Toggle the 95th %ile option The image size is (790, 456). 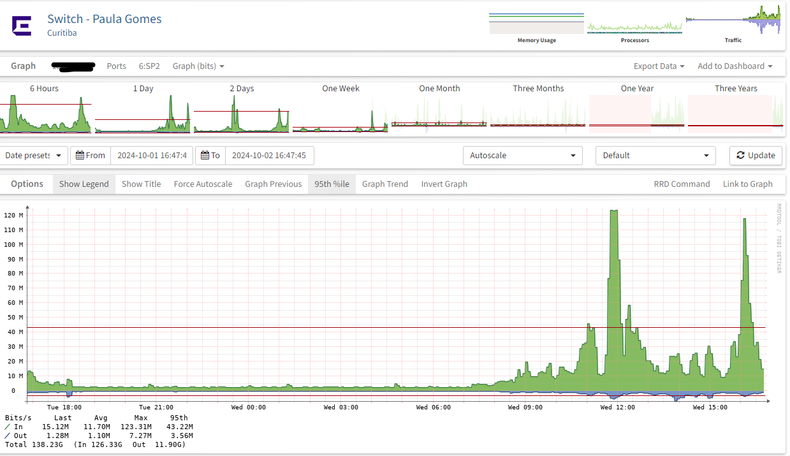331,184
